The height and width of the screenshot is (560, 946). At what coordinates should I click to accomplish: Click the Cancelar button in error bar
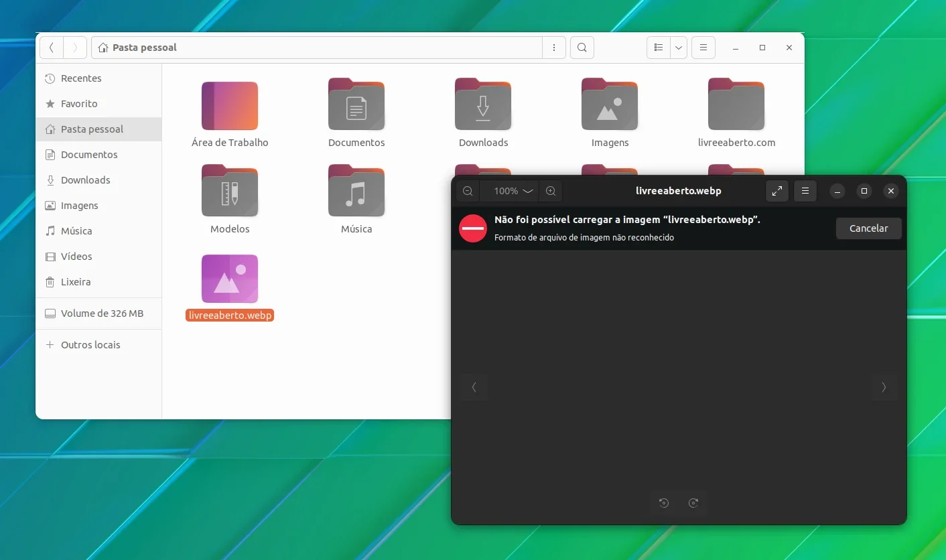[x=868, y=228]
